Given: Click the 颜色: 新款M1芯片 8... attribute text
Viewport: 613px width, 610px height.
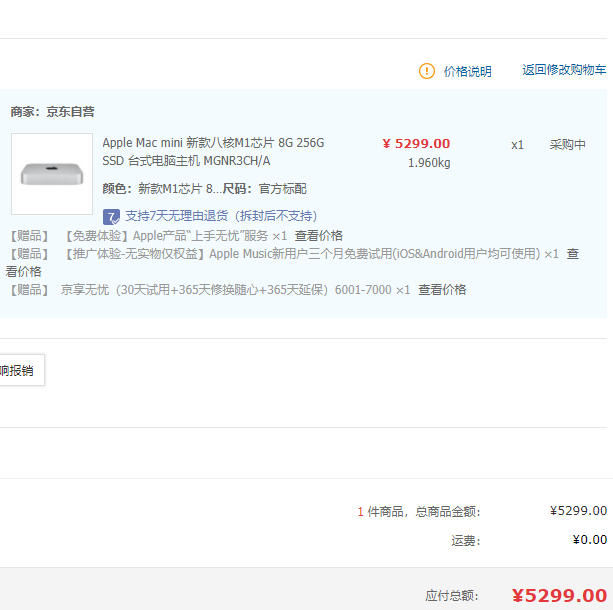Looking at the screenshot, I should (x=162, y=189).
